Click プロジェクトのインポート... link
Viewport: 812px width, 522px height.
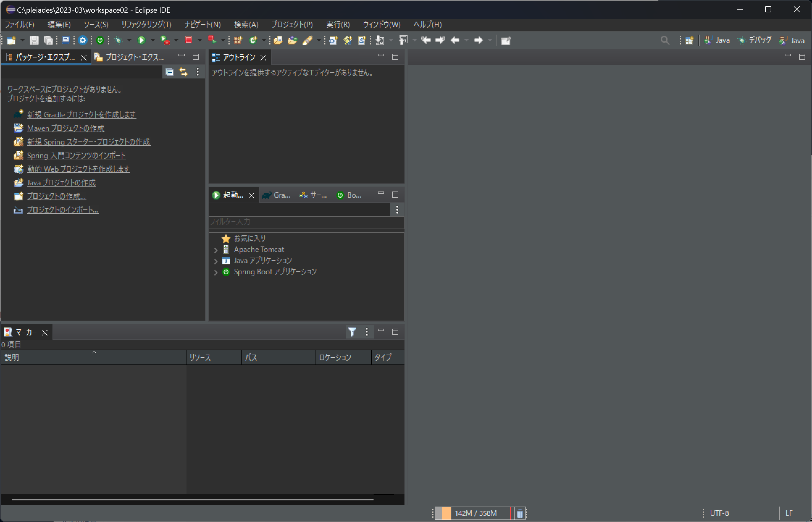click(63, 210)
